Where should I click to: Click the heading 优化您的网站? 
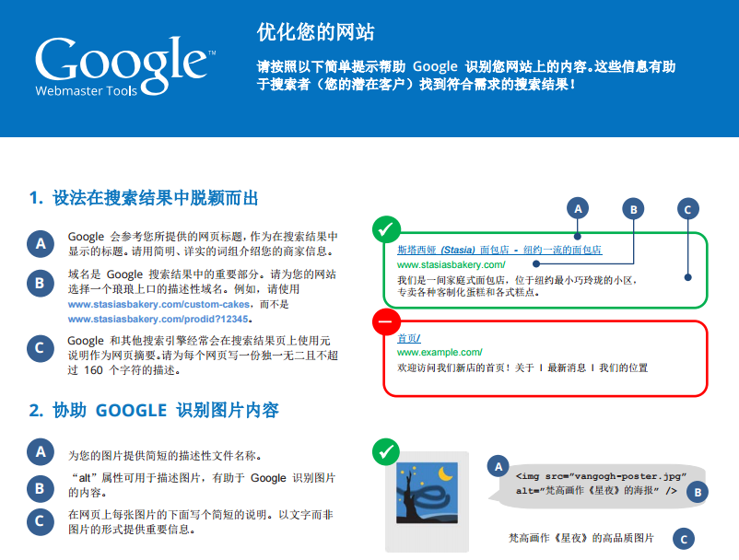click(x=315, y=32)
